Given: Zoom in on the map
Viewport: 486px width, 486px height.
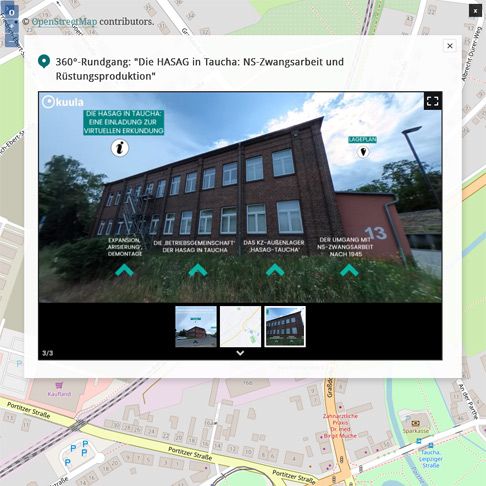Looking at the screenshot, I should (12, 26).
